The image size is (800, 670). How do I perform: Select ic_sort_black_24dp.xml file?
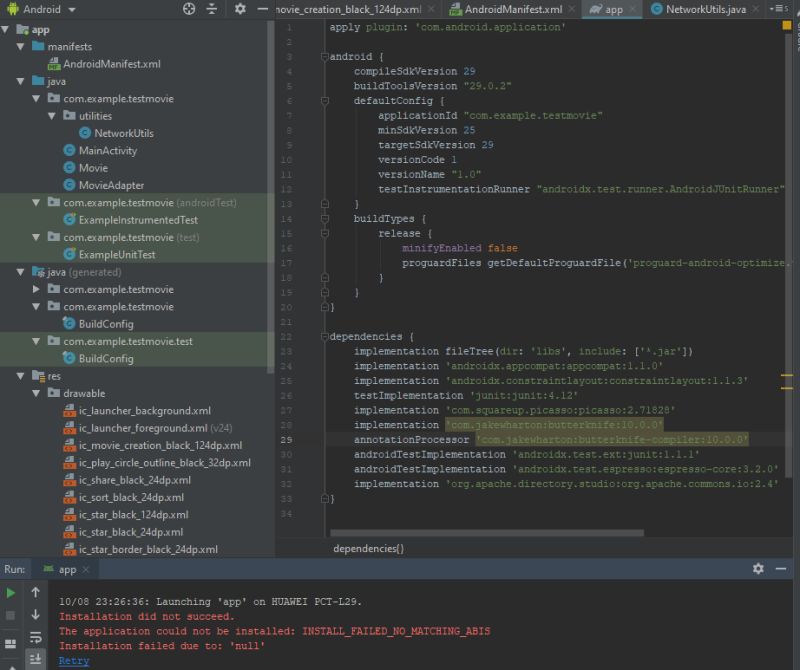pos(123,498)
